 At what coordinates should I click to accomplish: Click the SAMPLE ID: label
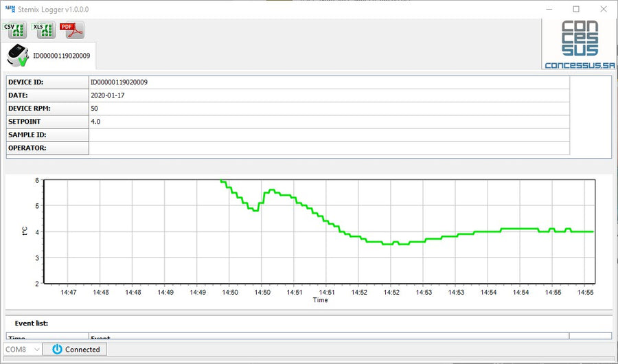[x=27, y=135]
